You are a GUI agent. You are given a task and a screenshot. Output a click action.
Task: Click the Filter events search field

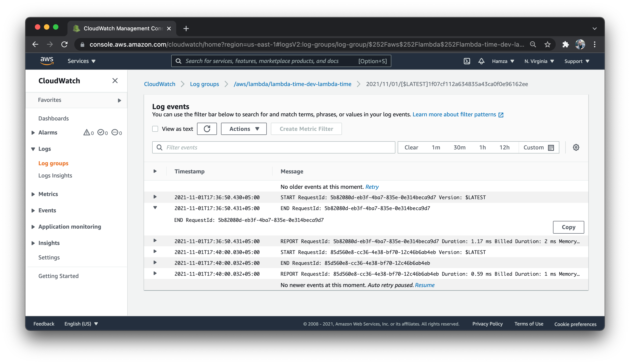point(274,147)
